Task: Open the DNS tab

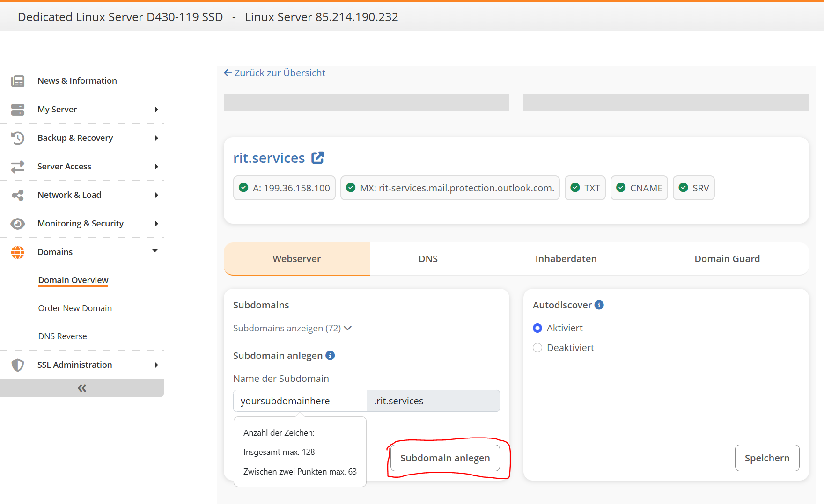Action: point(428,259)
